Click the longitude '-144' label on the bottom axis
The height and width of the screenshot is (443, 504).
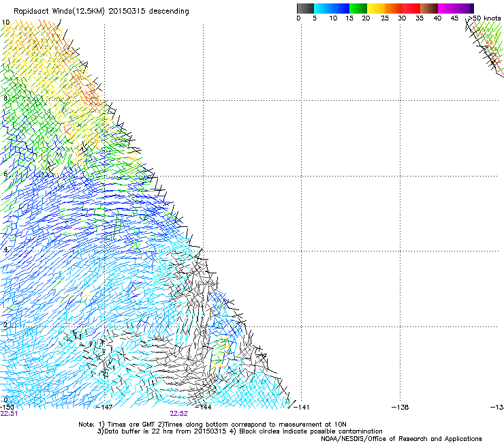[203, 408]
